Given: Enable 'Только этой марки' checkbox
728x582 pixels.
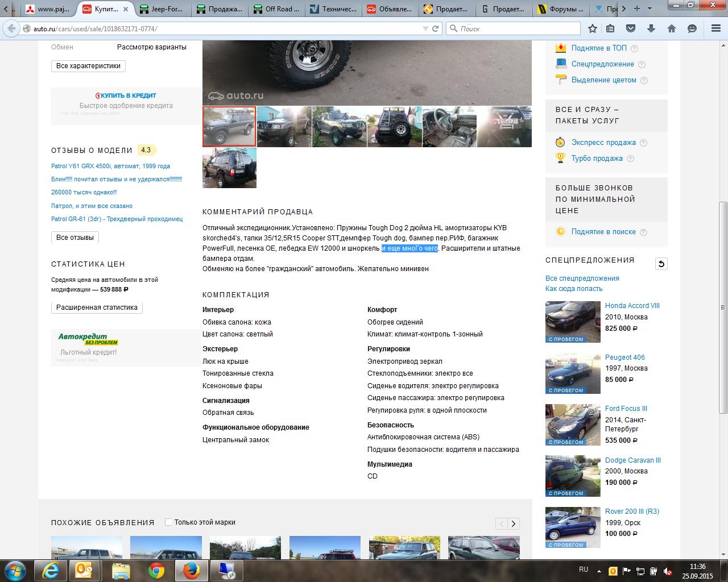Looking at the screenshot, I should 168,522.
